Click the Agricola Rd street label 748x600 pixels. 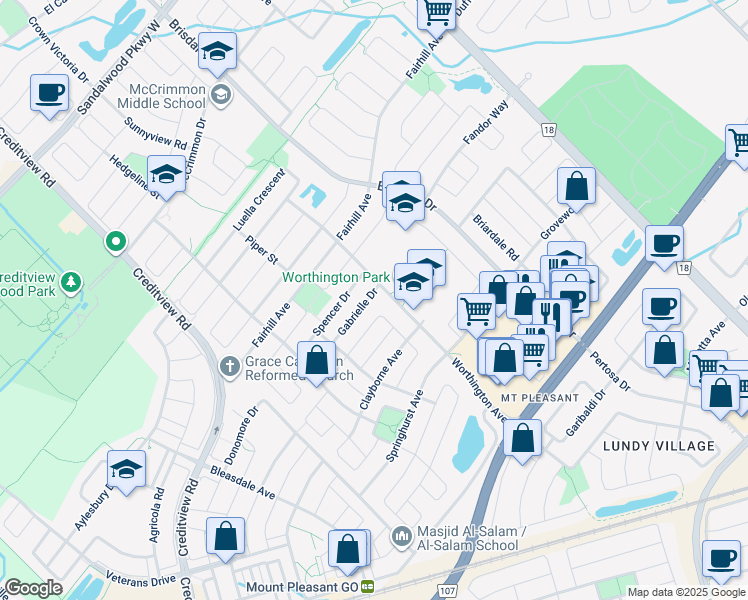[156, 515]
